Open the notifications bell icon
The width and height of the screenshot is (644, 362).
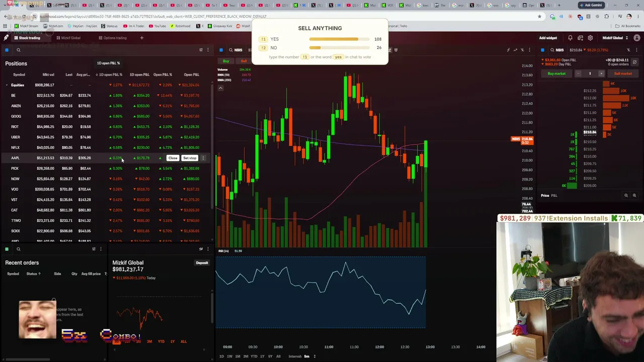pyautogui.click(x=570, y=38)
